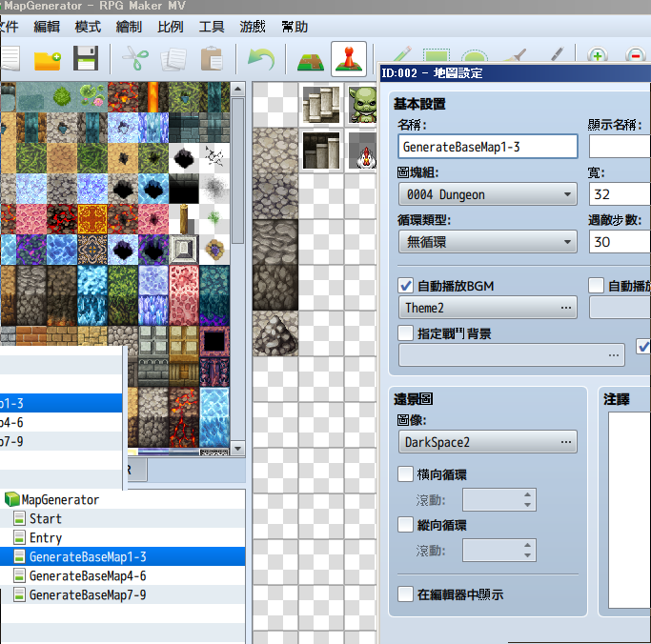Select GenerateBaseMap1-3 in map tree
This screenshot has width=651, height=644.
pyautogui.click(x=122, y=556)
